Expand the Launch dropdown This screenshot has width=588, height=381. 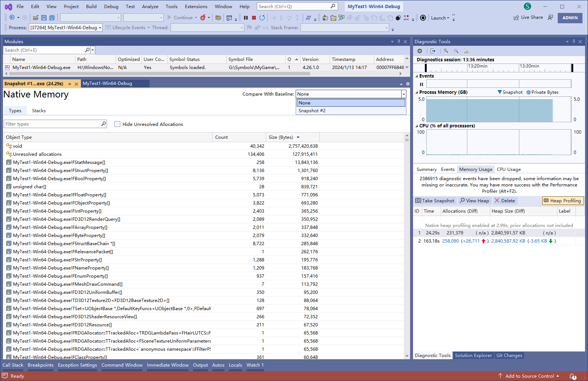point(440,18)
